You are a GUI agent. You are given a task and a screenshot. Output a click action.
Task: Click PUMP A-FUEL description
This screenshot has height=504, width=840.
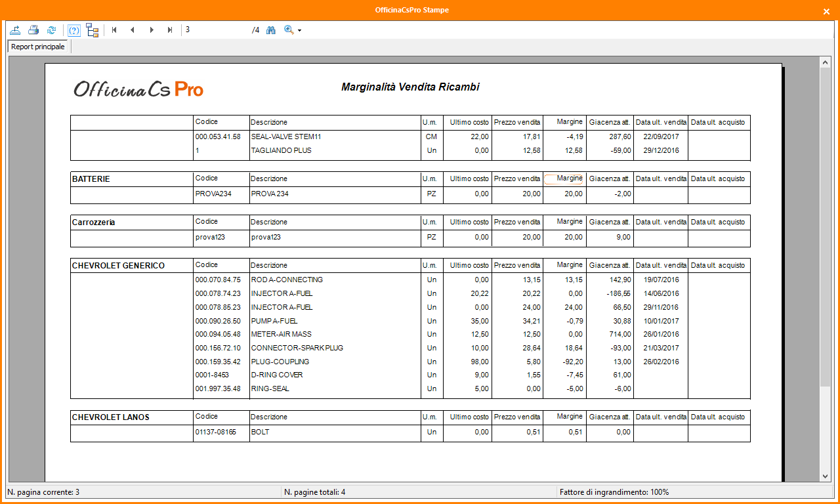tap(274, 322)
